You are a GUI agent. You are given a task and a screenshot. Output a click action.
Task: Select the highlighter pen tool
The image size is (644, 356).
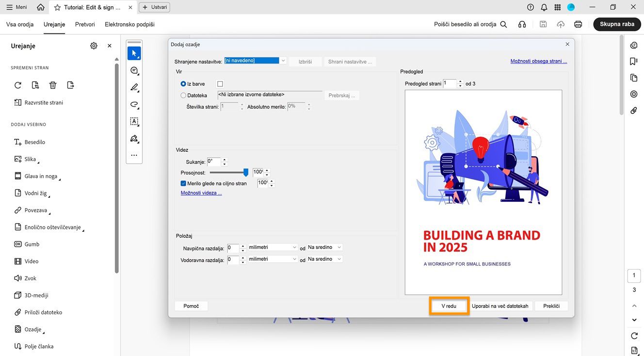(134, 87)
